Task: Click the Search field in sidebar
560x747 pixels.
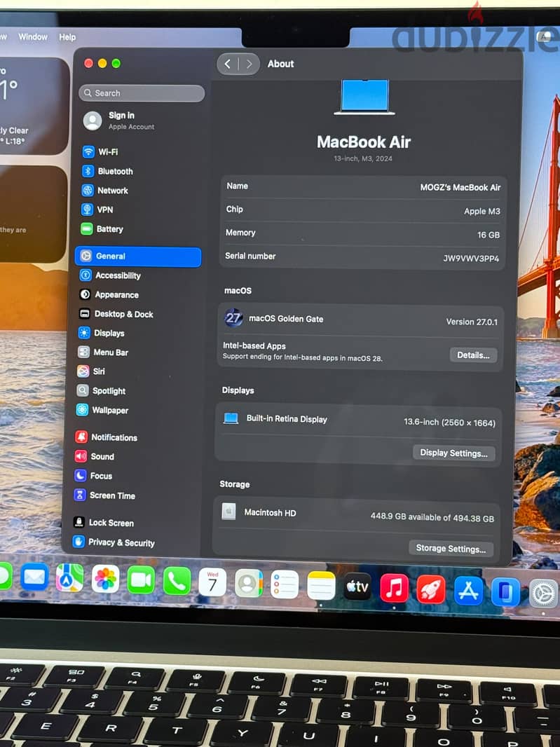Action: pos(142,93)
